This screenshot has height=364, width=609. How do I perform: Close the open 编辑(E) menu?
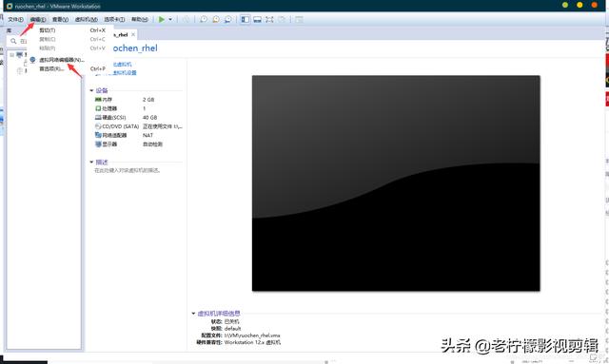(38, 19)
